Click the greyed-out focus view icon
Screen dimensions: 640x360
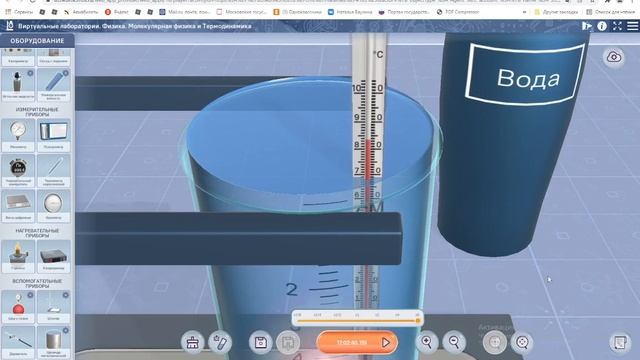pyautogui.click(x=495, y=342)
